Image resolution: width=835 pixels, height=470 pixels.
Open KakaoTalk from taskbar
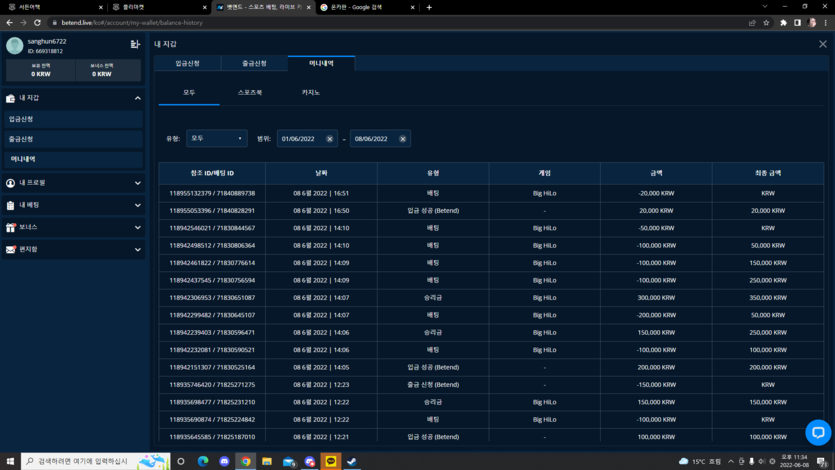(x=331, y=461)
